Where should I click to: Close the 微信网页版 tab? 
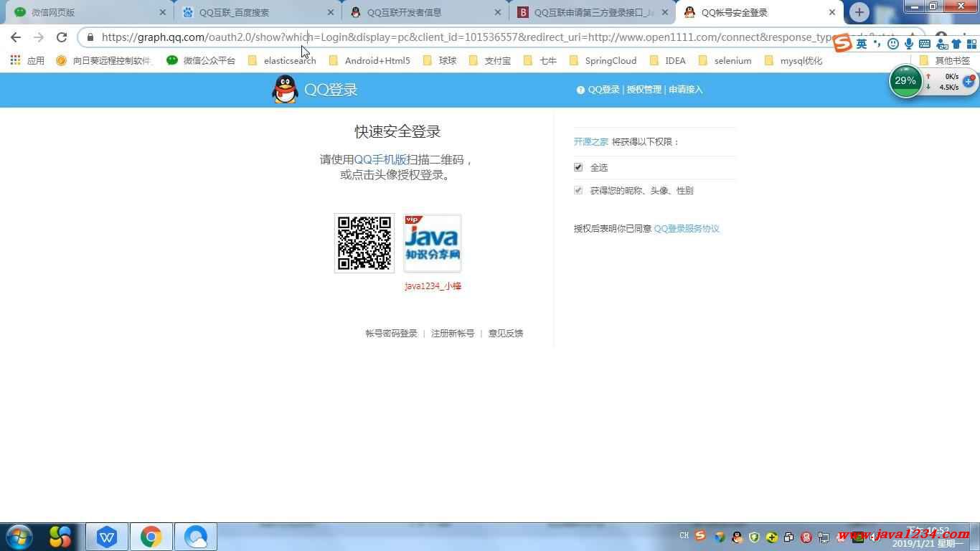click(163, 12)
